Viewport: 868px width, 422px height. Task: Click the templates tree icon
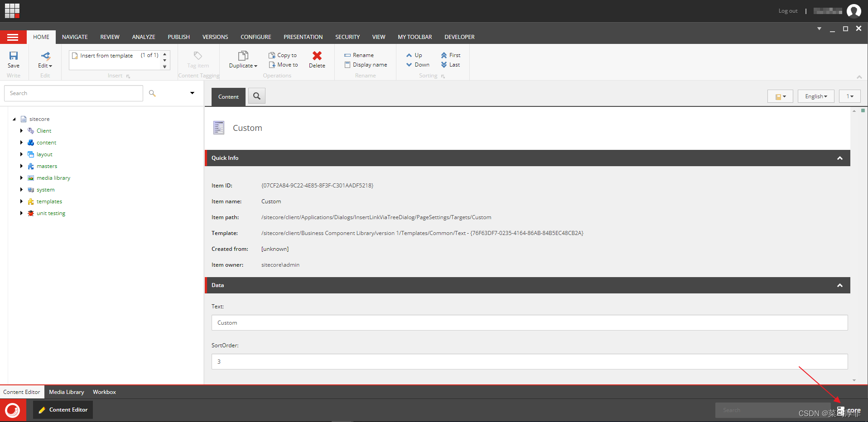click(x=31, y=201)
